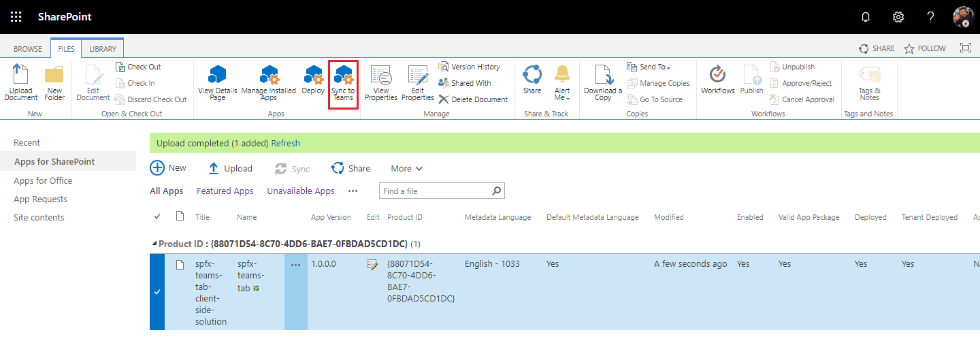Open the Send To dropdown
Viewport: 980px width, 341px height.
click(649, 67)
